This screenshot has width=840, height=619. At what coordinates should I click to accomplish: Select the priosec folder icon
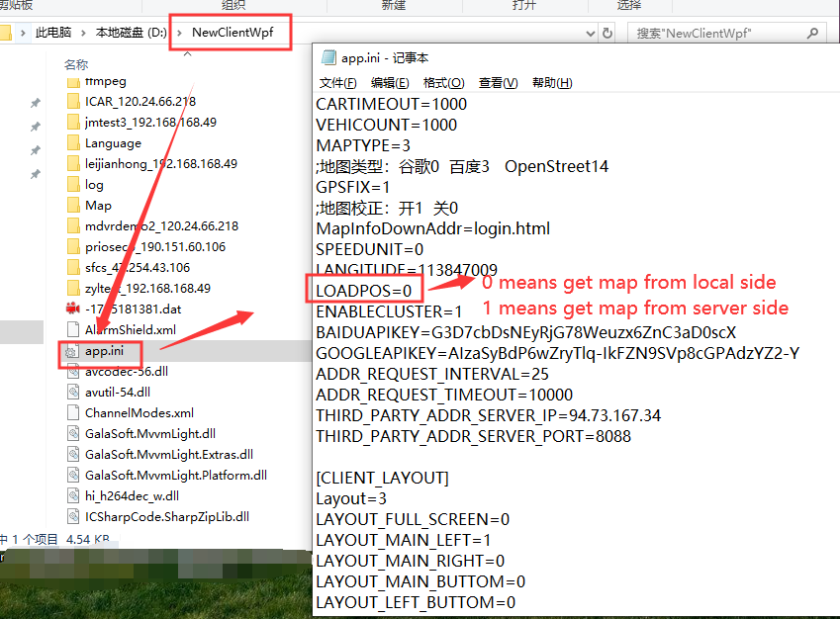point(73,247)
